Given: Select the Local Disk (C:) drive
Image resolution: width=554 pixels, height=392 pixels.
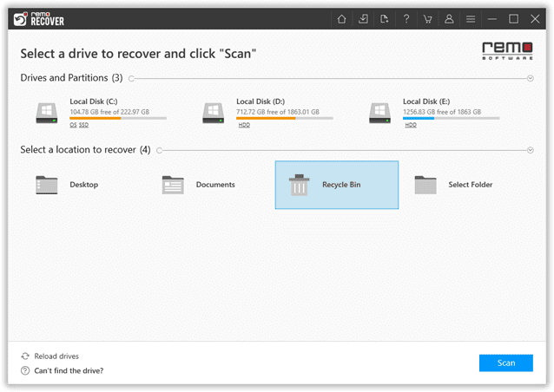Looking at the screenshot, I should coord(101,113).
